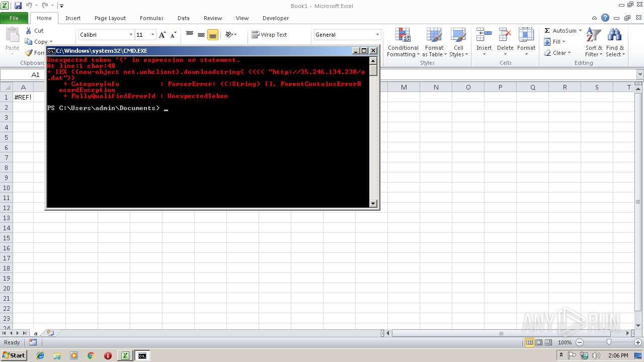
Task: Open the Clear eraser options
Action: coord(557,53)
